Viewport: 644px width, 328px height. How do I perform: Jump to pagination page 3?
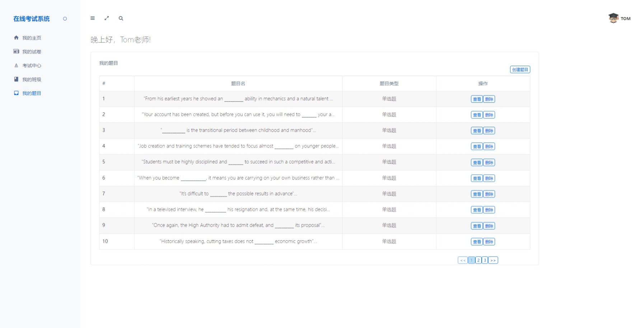[485, 260]
